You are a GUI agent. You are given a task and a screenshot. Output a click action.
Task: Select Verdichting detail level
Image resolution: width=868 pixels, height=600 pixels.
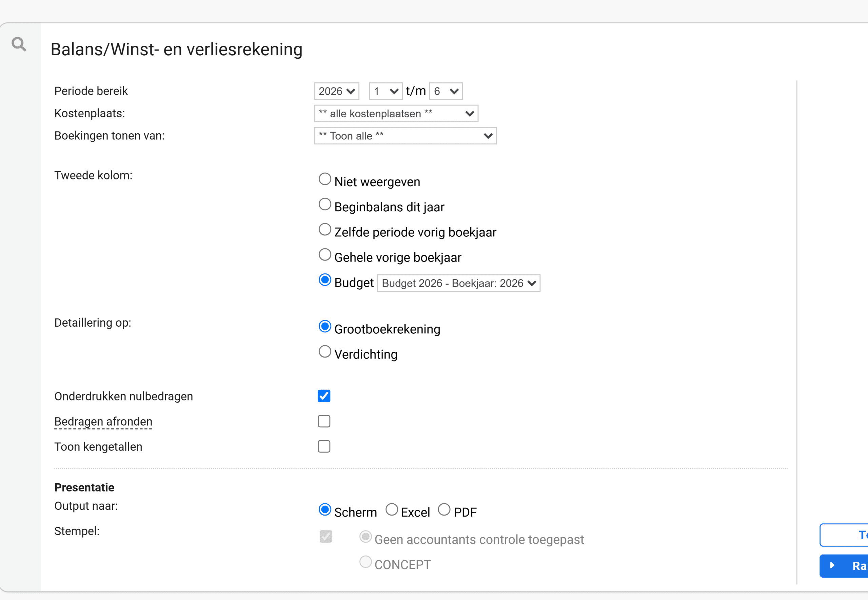click(x=325, y=351)
